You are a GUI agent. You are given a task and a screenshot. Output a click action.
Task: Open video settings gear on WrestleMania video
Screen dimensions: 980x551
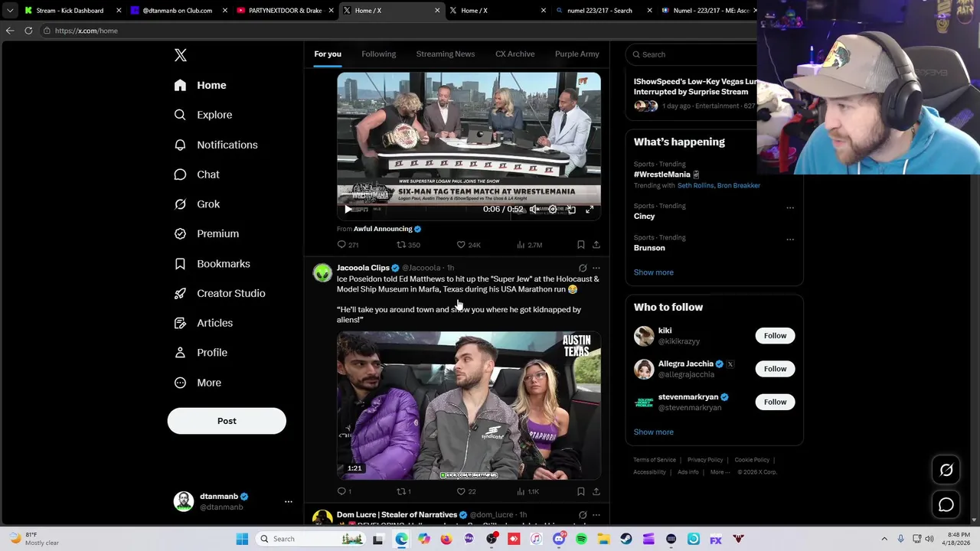[552, 209]
